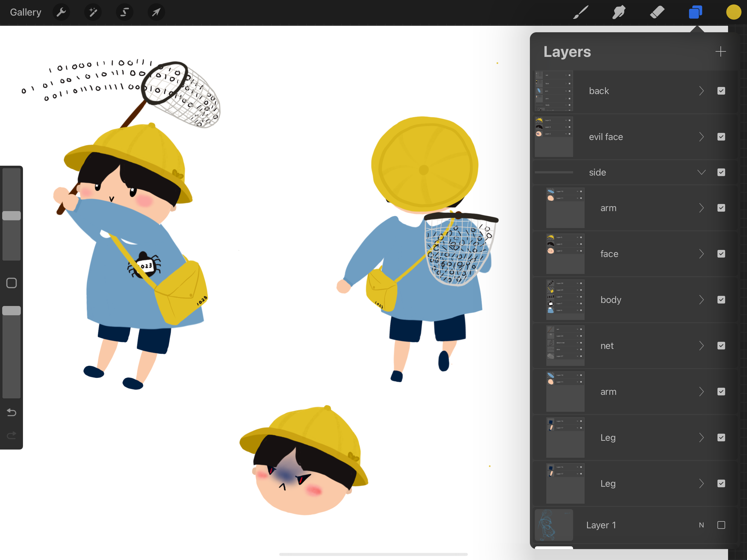
Task: Expand the net layer group
Action: (x=701, y=346)
